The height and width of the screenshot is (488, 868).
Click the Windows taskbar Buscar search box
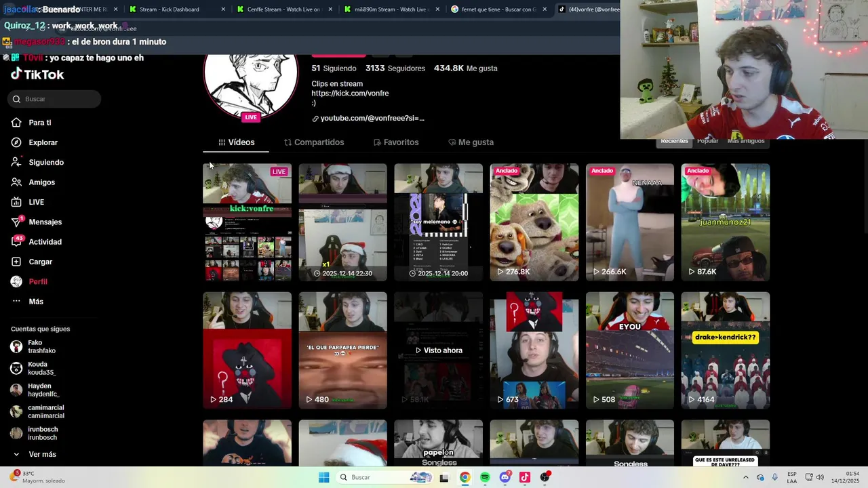pos(384,477)
